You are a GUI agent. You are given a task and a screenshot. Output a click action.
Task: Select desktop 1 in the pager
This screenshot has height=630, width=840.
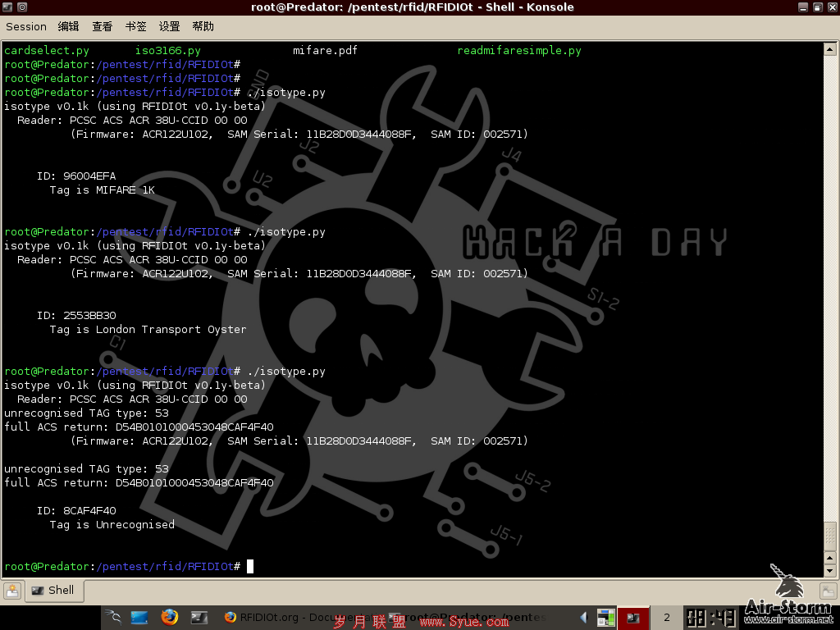[633, 618]
